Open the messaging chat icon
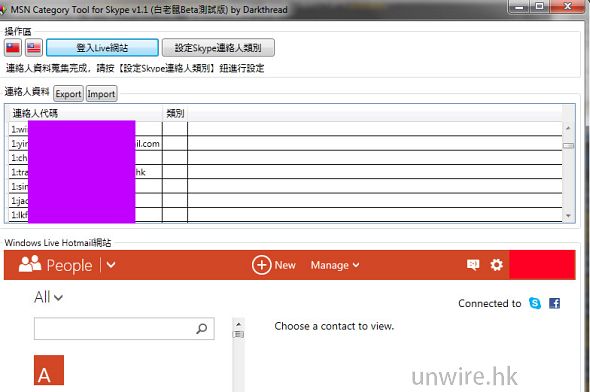 coord(473,265)
